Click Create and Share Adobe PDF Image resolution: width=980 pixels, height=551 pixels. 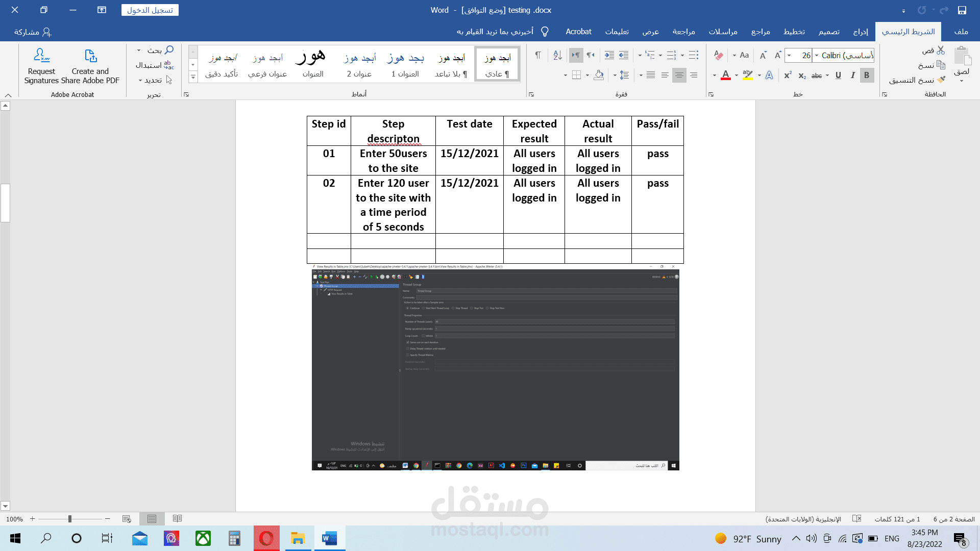[90, 66]
